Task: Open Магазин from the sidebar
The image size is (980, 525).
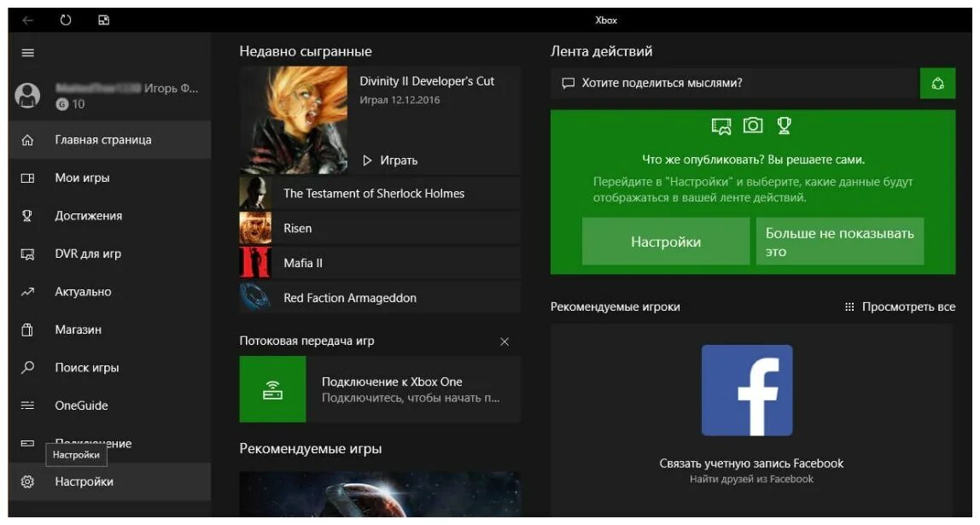Action: coord(110,330)
